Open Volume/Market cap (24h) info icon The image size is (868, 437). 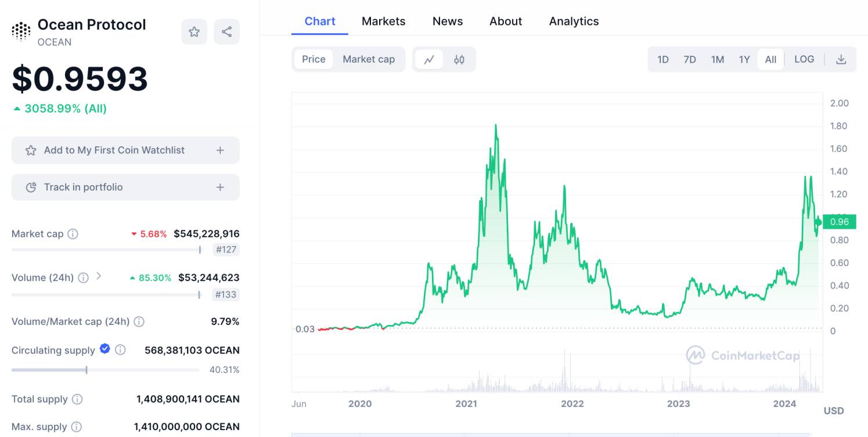139,322
